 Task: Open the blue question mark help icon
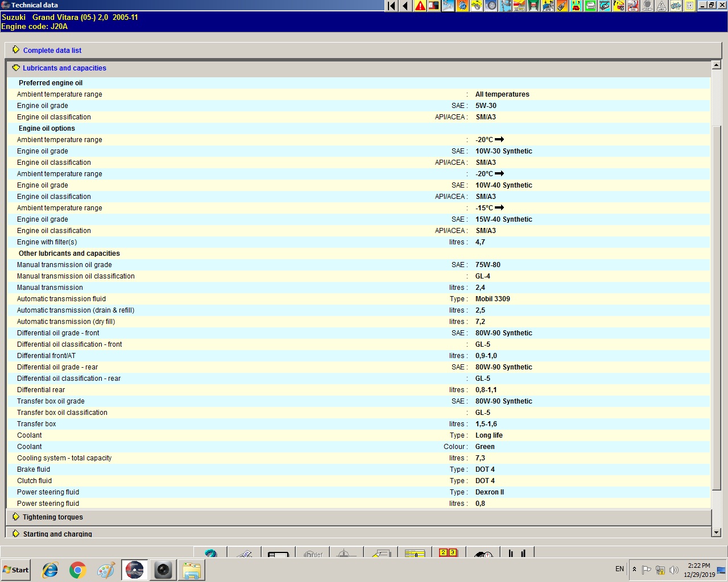point(210,554)
